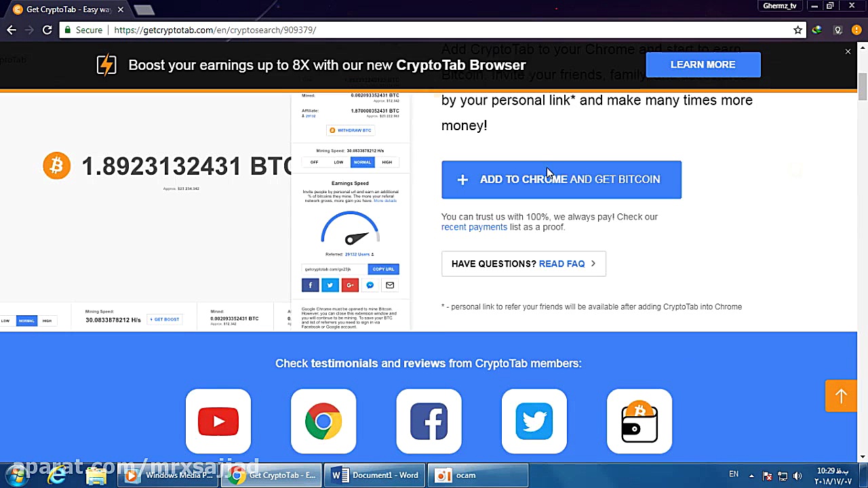Click the WITHDRAW BTC button

click(x=351, y=130)
